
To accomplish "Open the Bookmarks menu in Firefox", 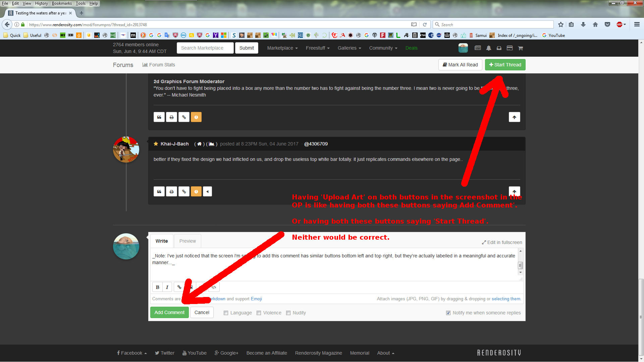I will [62, 3].
